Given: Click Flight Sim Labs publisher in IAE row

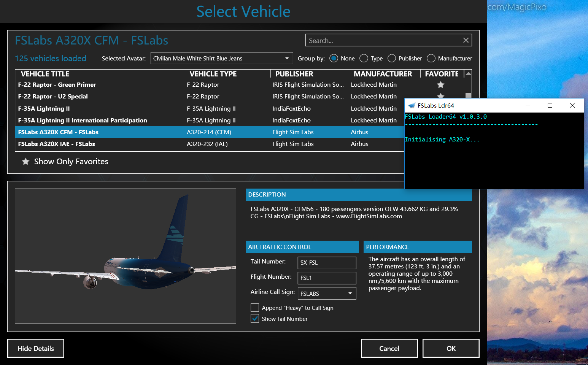Looking at the screenshot, I should [x=293, y=144].
